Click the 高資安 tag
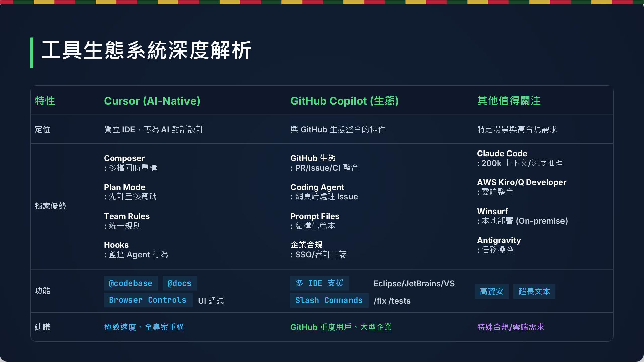 (491, 291)
